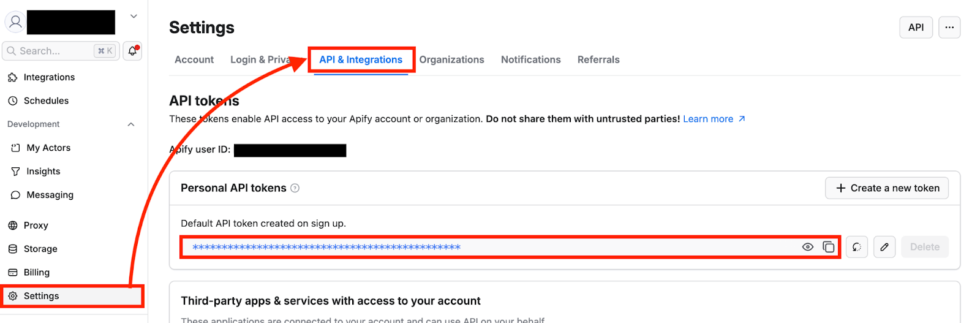Image resolution: width=980 pixels, height=323 pixels.
Task: Switch to the Organizations tab
Action: pyautogui.click(x=451, y=59)
